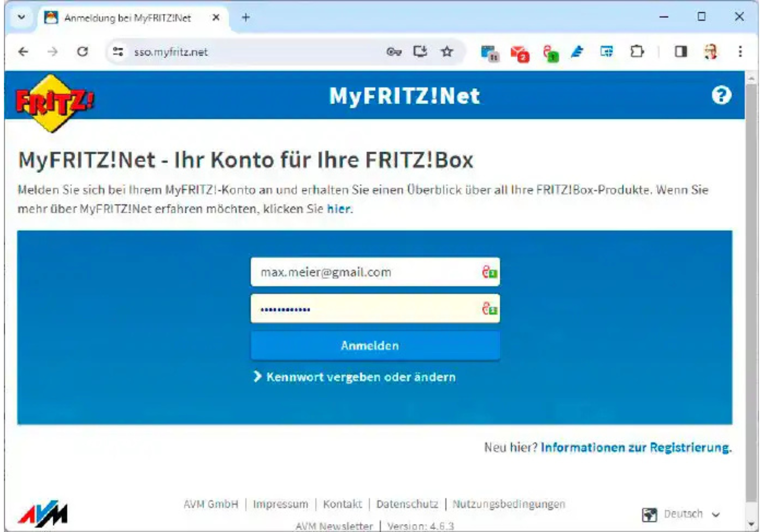Reload the MyFRITZ!Net page

(x=82, y=52)
